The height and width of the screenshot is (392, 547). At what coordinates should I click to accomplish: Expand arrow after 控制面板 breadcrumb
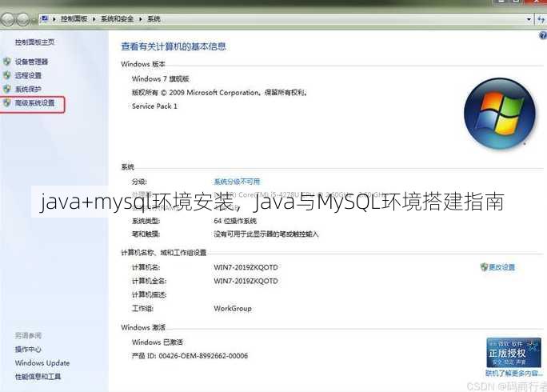pyautogui.click(x=94, y=19)
